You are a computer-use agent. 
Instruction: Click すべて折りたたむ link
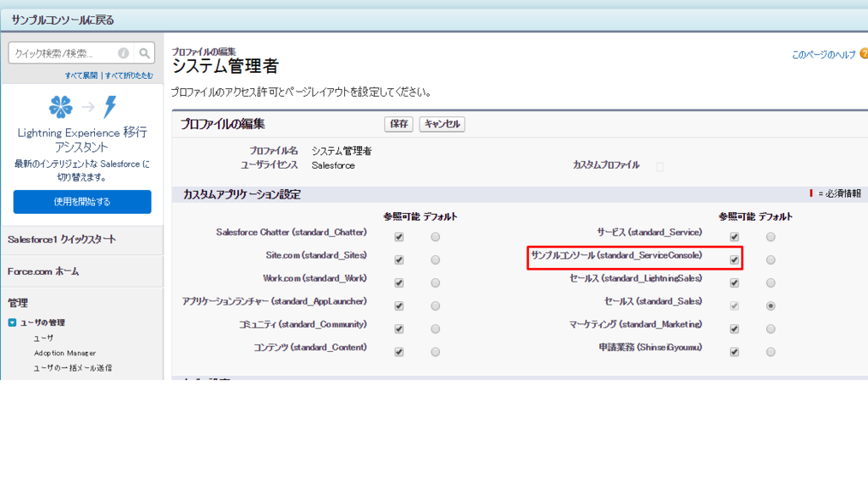click(129, 76)
